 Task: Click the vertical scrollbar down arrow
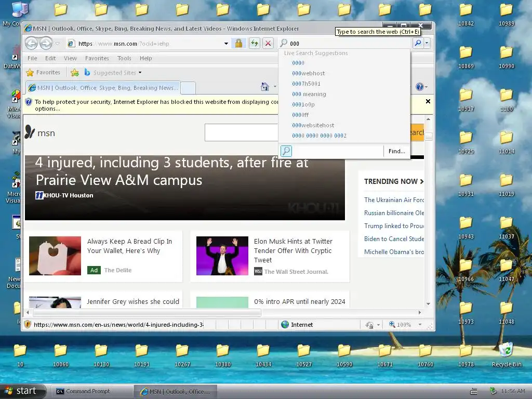428,303
